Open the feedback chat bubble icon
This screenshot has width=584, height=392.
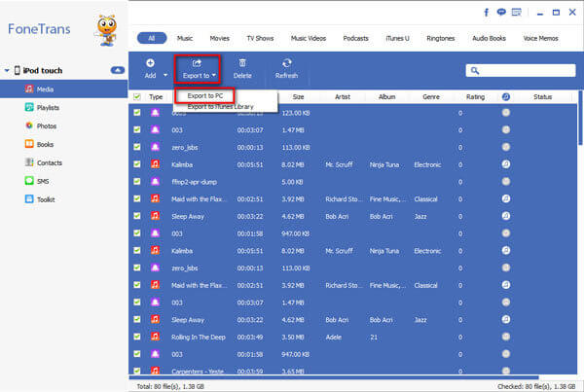point(501,13)
